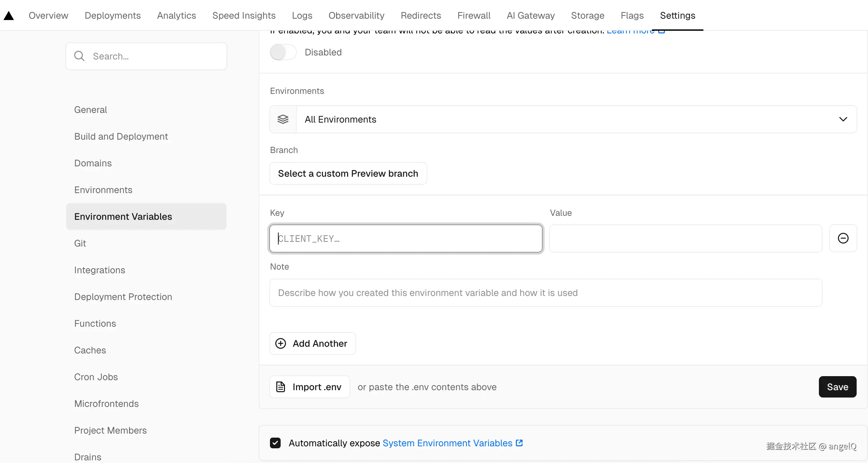Viewport: 868px width, 463px height.
Task: Click the layers icon beside All Environments
Action: click(283, 119)
